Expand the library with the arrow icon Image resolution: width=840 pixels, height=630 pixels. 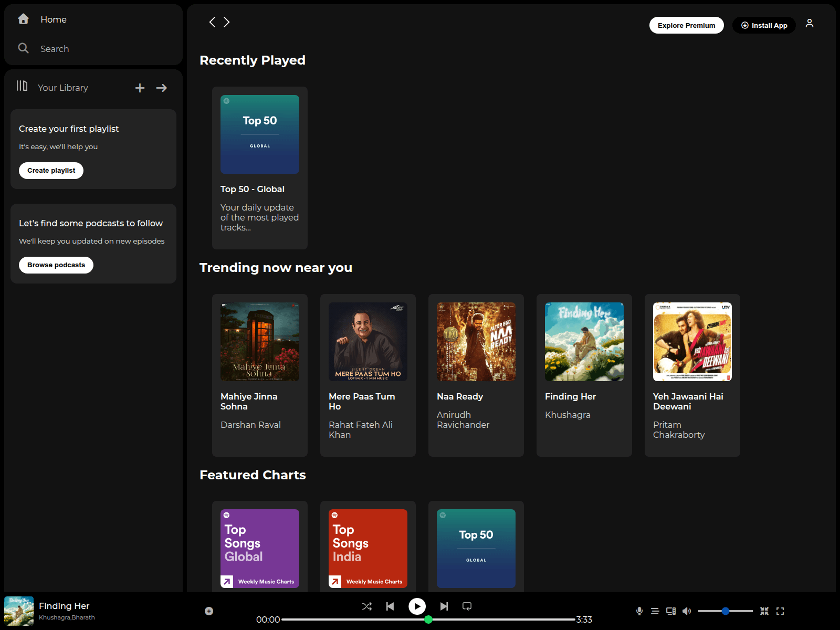[162, 88]
